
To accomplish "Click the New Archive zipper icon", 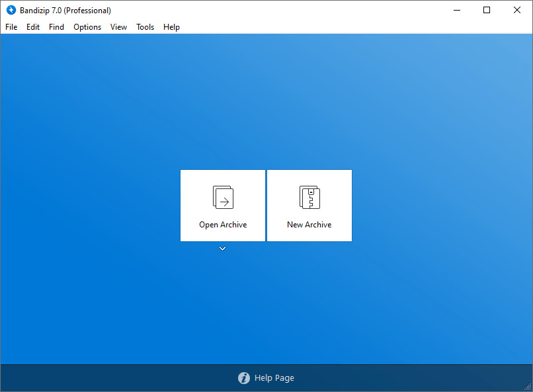I will pyautogui.click(x=309, y=197).
